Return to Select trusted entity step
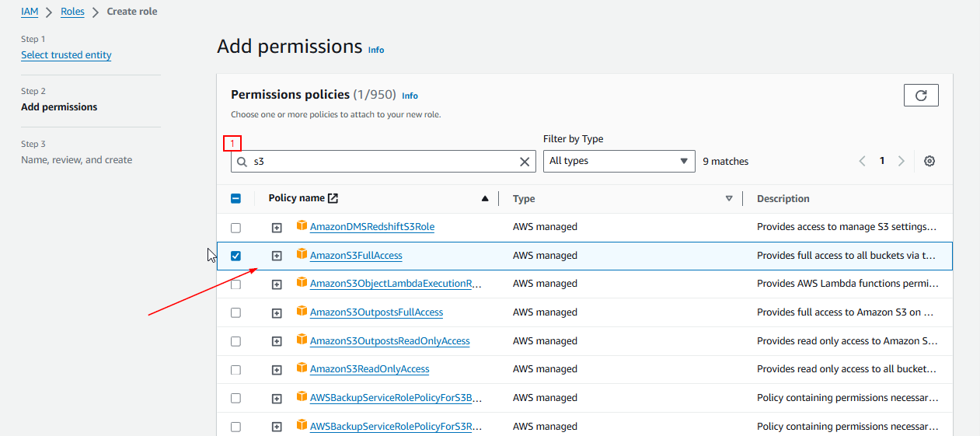This screenshot has width=980, height=436. (66, 55)
